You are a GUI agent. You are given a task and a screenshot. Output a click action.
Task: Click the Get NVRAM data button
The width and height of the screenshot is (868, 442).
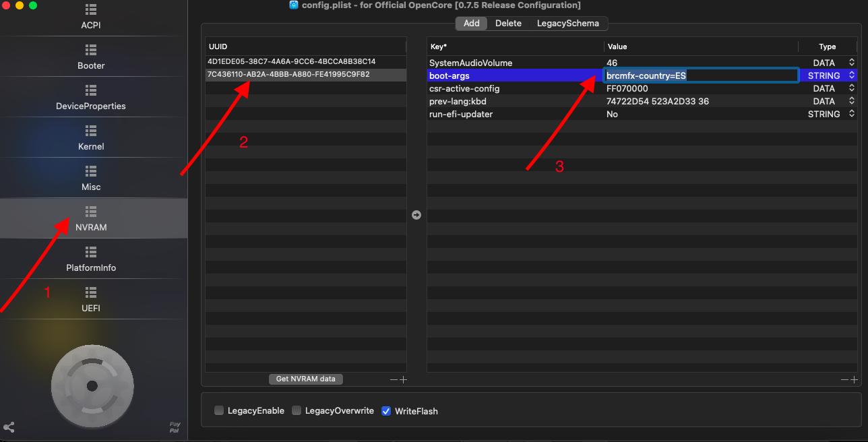coord(306,379)
